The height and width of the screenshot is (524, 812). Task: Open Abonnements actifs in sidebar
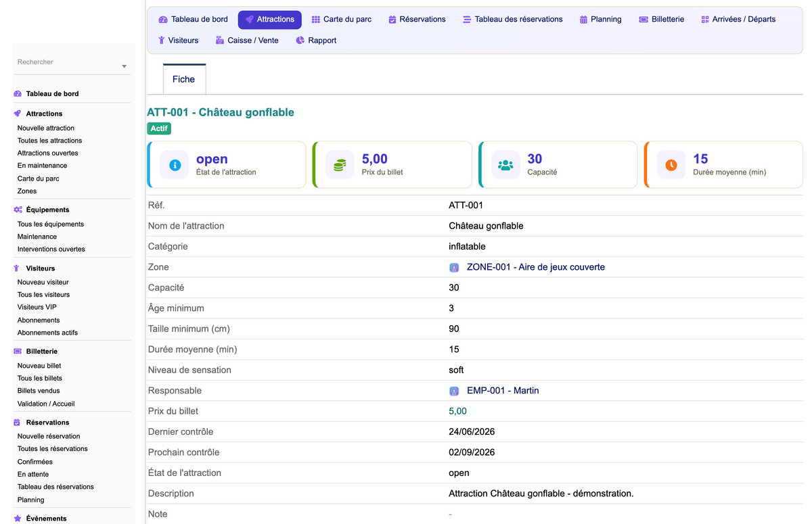pos(47,333)
